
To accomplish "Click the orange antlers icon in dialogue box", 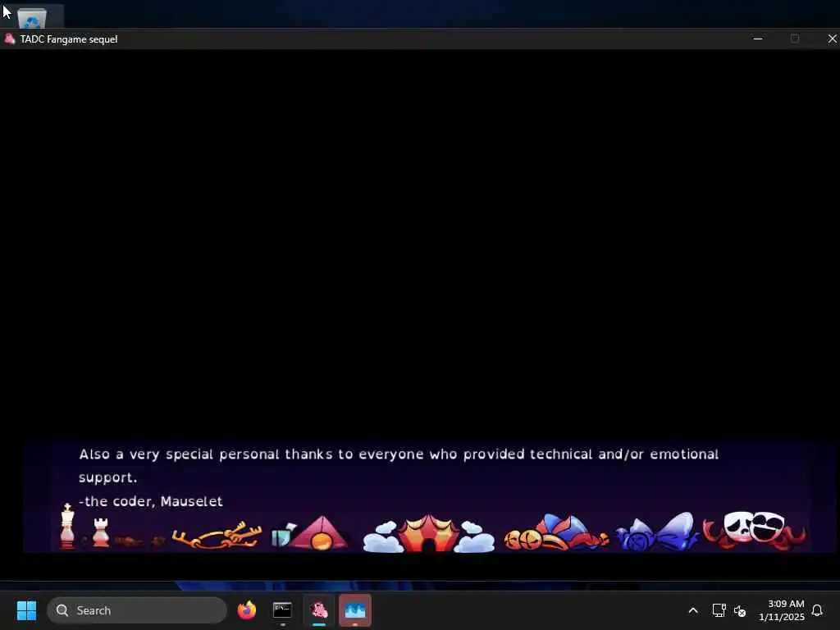I will tap(217, 535).
